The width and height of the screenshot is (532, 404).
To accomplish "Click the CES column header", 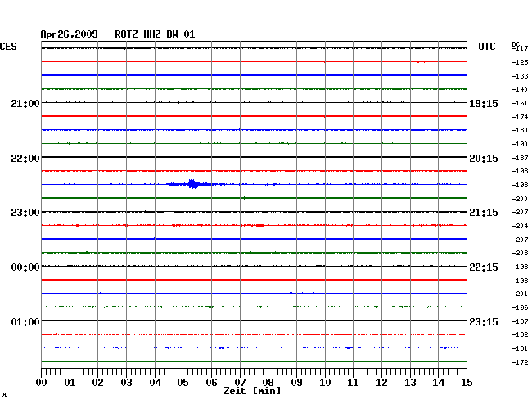I will click(x=8, y=47).
